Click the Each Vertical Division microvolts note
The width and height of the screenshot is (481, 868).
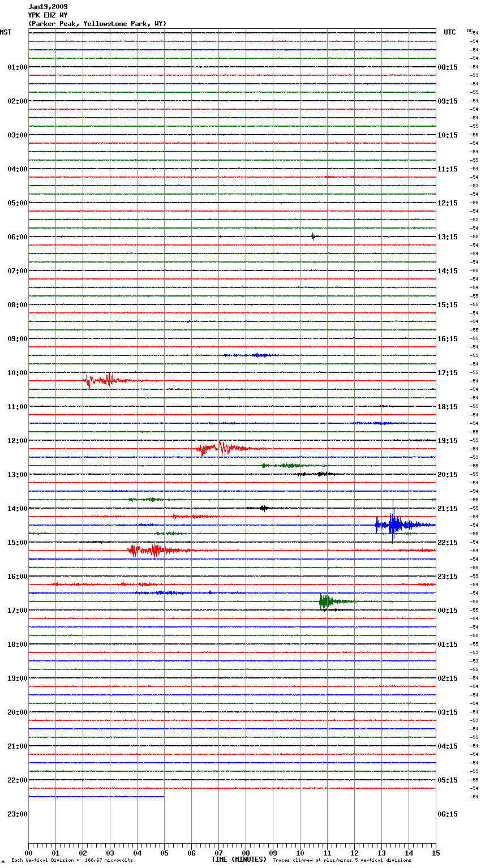pos(72,861)
